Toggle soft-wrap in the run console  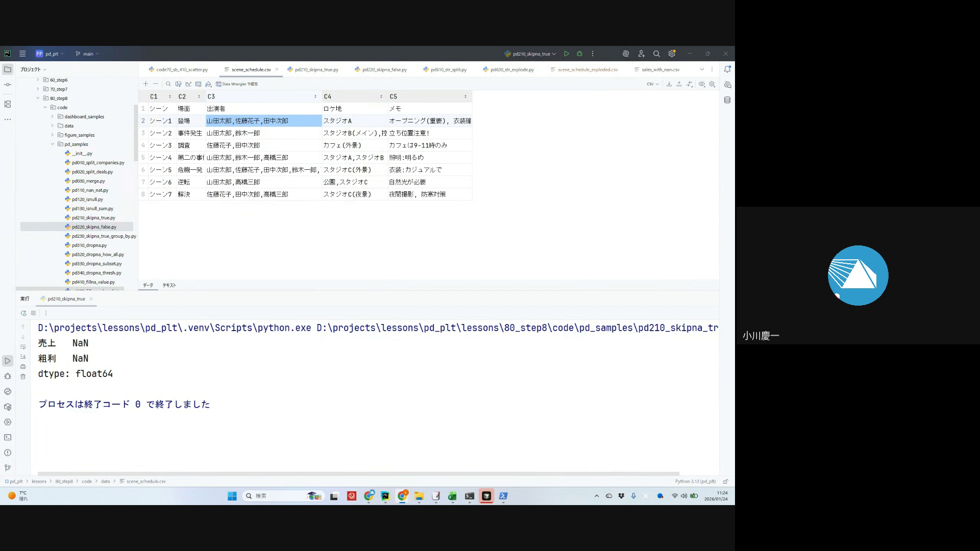pos(23,347)
